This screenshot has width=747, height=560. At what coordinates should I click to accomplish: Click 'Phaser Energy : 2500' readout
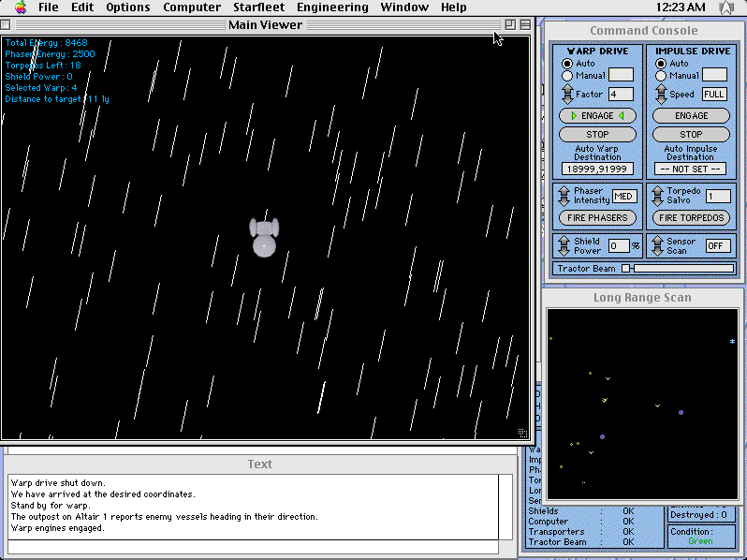tap(50, 54)
